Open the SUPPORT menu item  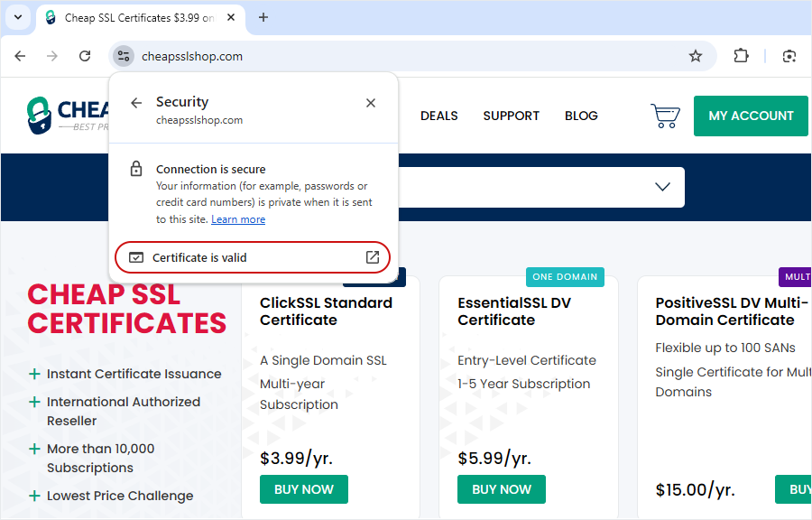512,116
